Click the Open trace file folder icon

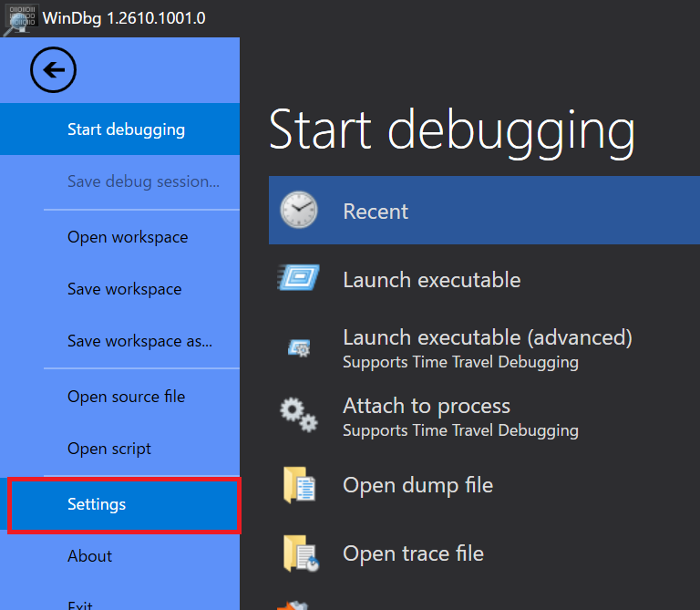301,553
